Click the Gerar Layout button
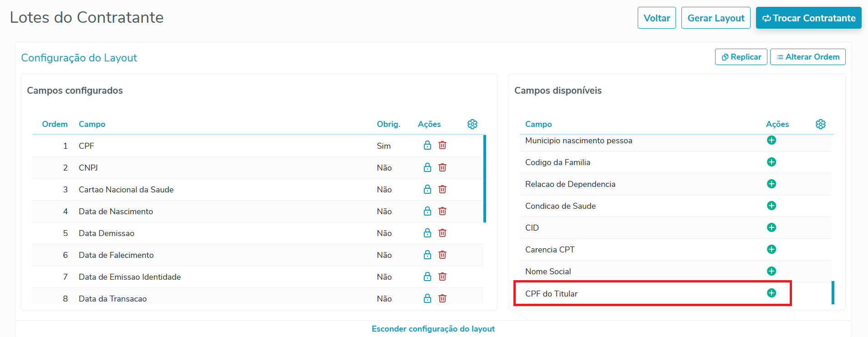868x337 pixels. 716,18
